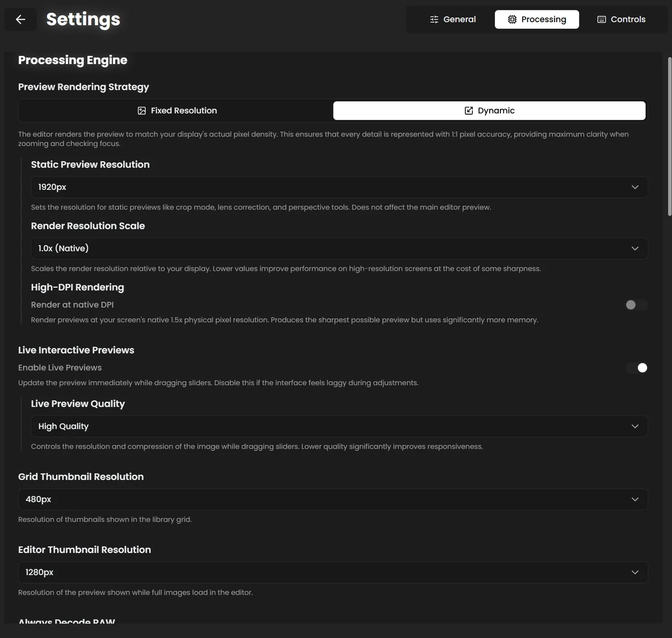Click the Controls tab keyboard icon
The width and height of the screenshot is (672, 638).
click(602, 20)
